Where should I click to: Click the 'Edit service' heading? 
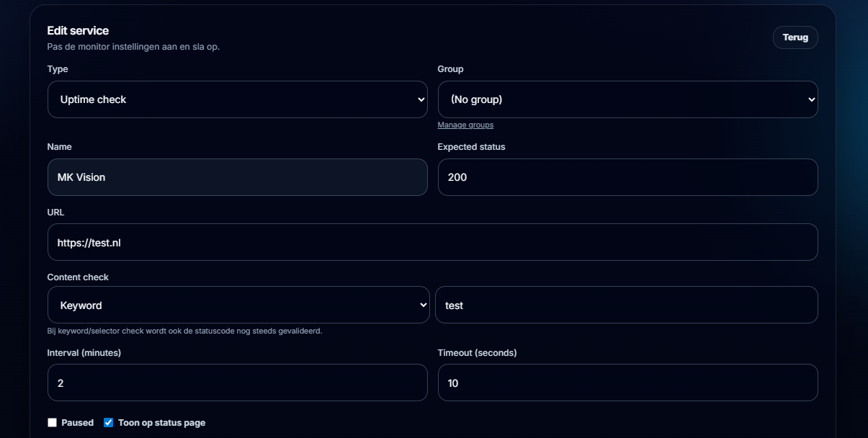[x=78, y=31]
